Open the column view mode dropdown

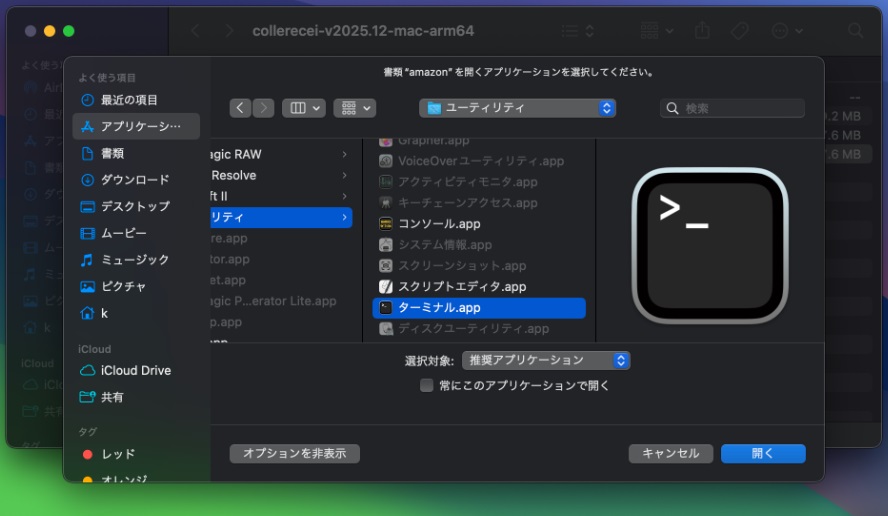coord(304,108)
